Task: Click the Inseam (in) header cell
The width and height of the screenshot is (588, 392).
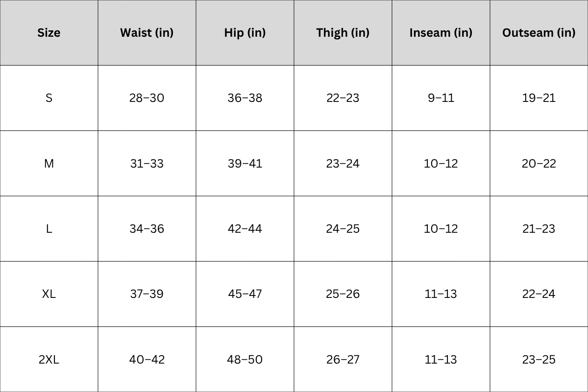Action: [x=441, y=33]
